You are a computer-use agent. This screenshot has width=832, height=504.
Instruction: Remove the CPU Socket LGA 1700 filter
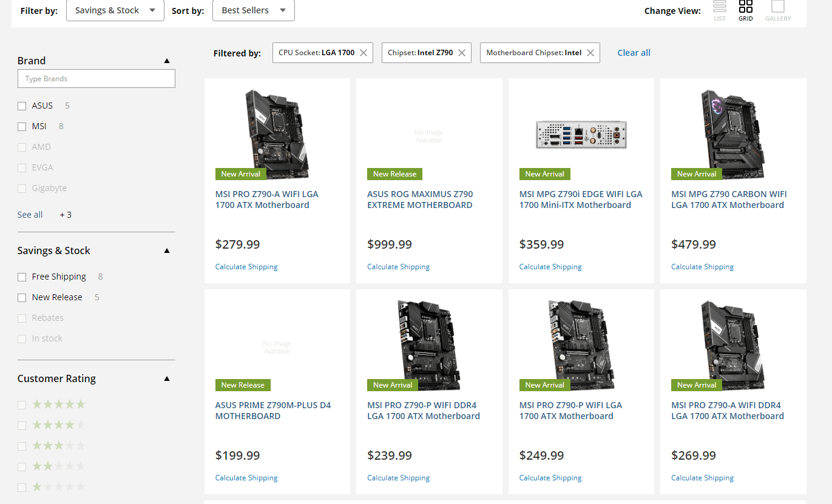pos(364,53)
